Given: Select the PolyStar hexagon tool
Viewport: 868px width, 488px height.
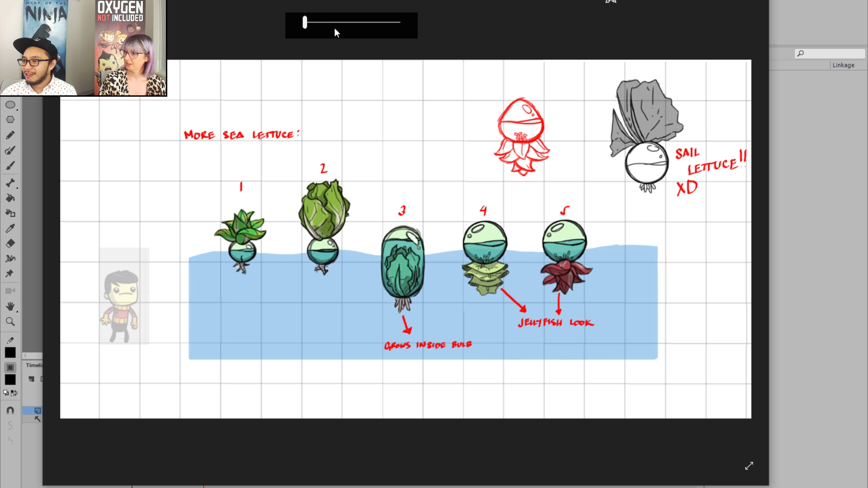Looking at the screenshot, I should pos(10,120).
